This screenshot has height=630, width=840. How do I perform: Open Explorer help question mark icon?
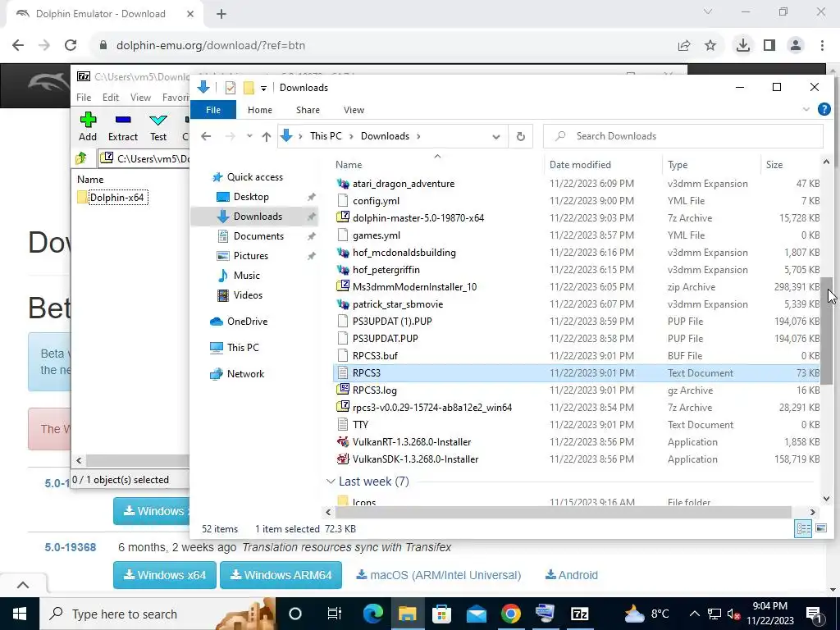point(824,109)
